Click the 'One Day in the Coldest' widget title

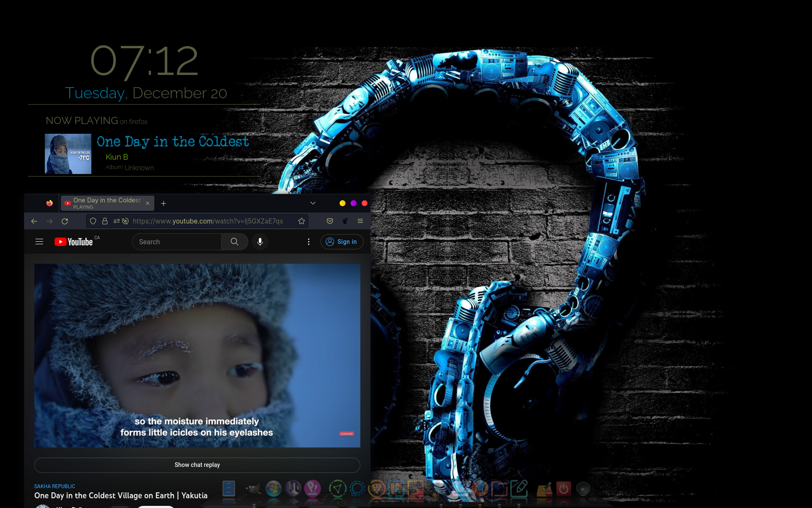click(x=173, y=141)
